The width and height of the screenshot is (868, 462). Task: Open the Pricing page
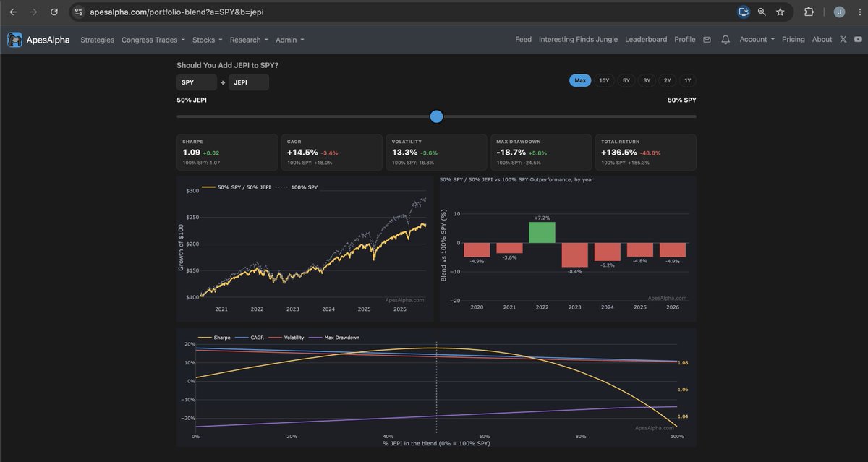click(793, 40)
